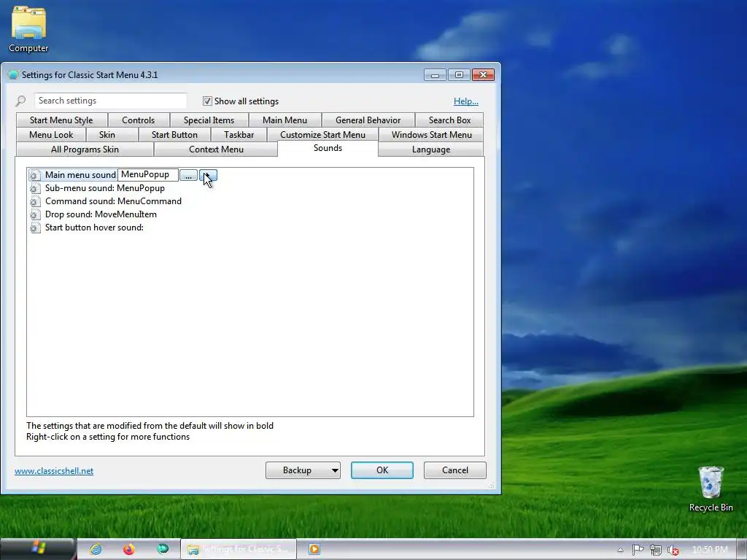The height and width of the screenshot is (560, 747).
Task: Select the Start Button tab
Action: coord(174,135)
